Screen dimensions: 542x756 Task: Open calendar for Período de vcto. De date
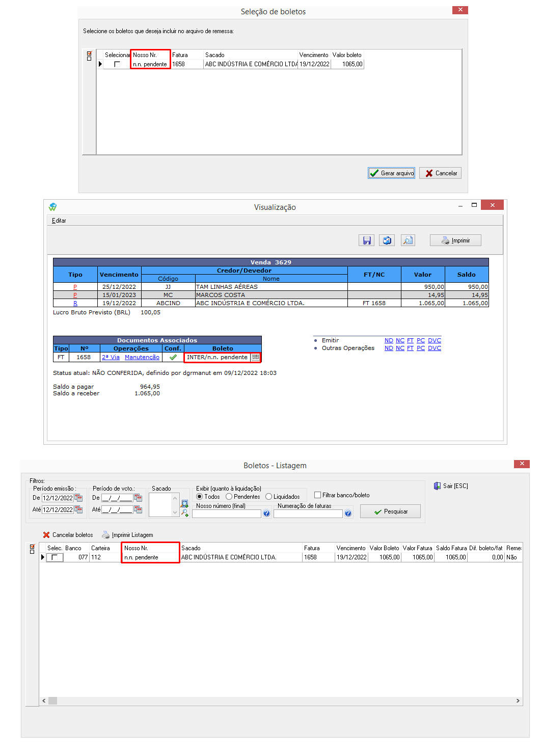point(138,498)
